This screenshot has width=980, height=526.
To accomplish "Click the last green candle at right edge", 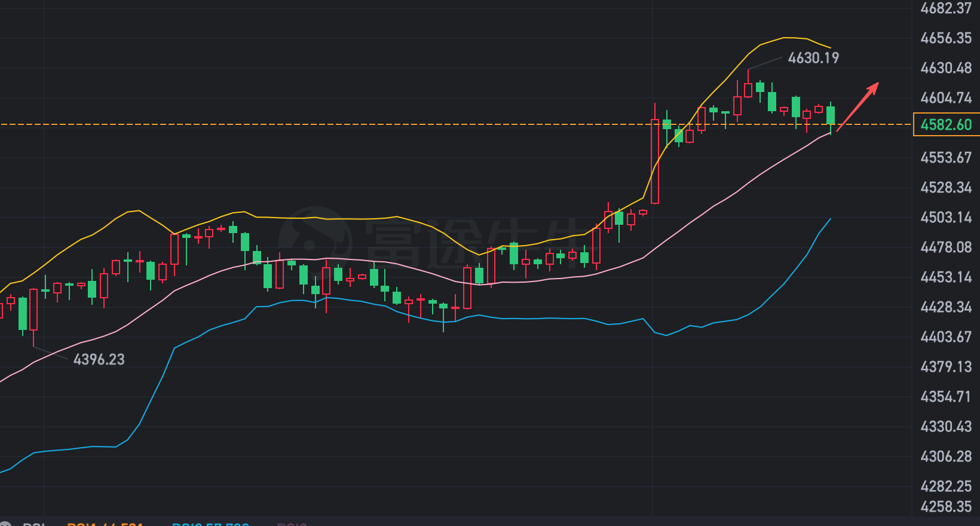I will click(831, 115).
